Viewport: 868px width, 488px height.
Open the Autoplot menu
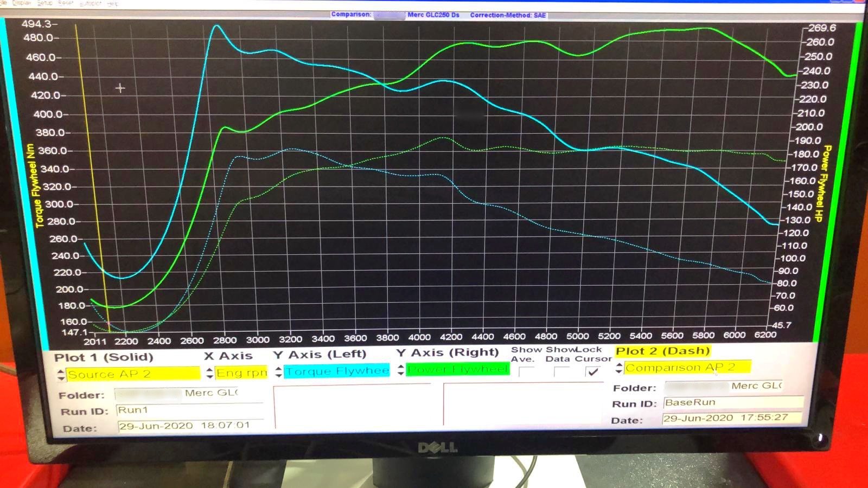90,3
